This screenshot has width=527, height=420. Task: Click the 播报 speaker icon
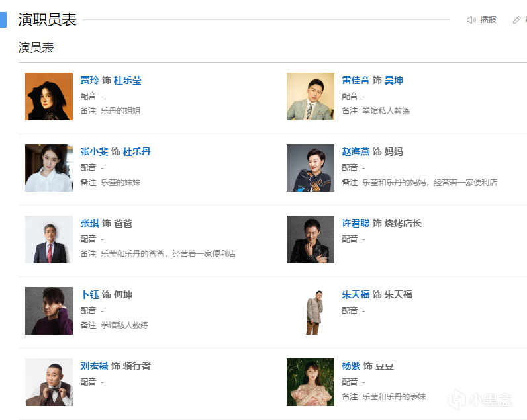click(x=471, y=20)
